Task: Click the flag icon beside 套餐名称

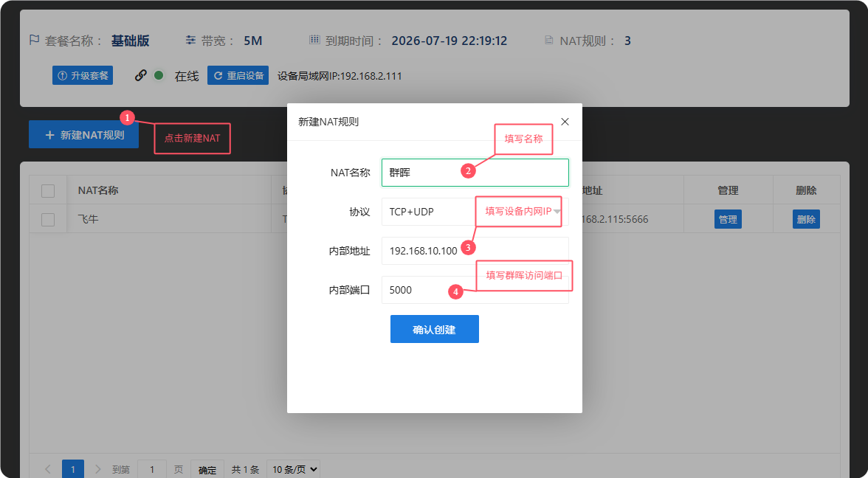Action: pyautogui.click(x=34, y=41)
